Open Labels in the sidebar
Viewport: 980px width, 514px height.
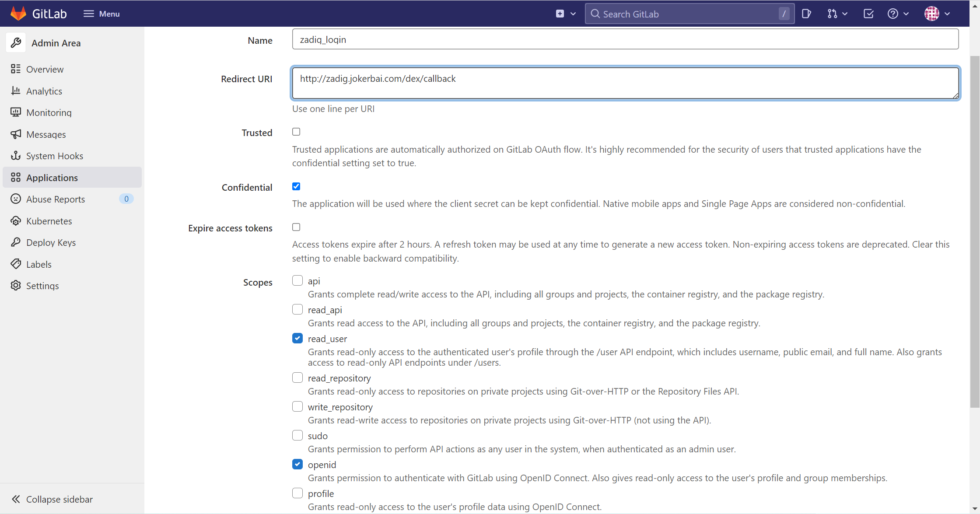[72, 264]
